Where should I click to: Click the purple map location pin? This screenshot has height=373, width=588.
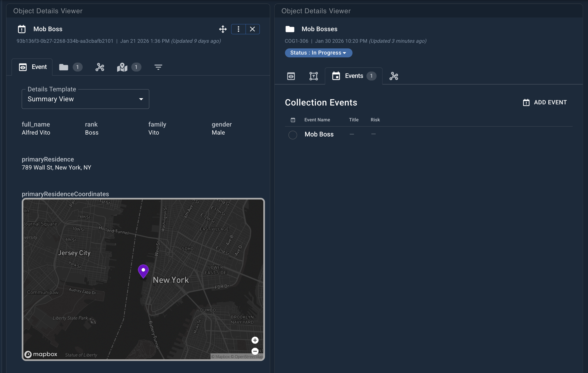coord(143,271)
